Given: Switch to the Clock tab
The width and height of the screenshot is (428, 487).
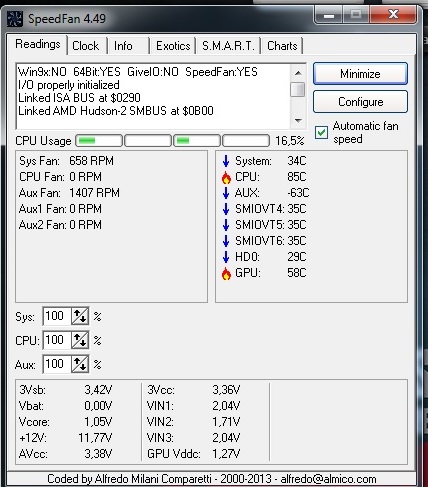Looking at the screenshot, I should coord(86,46).
